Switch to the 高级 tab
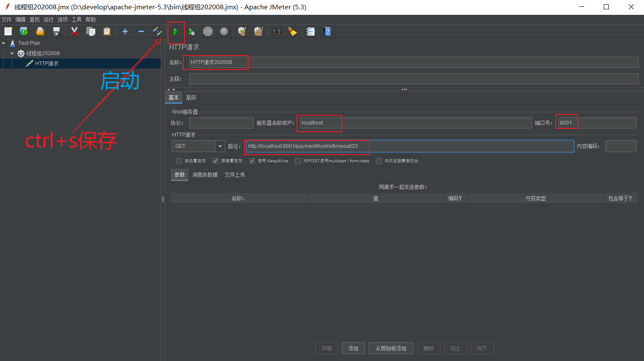Viewport: 644px width, 361px height. pos(191,98)
